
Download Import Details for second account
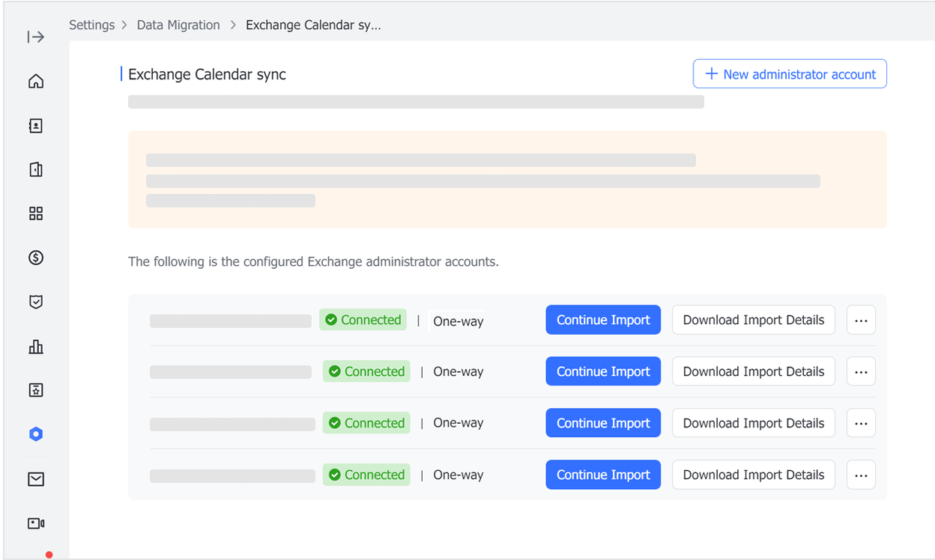coord(753,371)
